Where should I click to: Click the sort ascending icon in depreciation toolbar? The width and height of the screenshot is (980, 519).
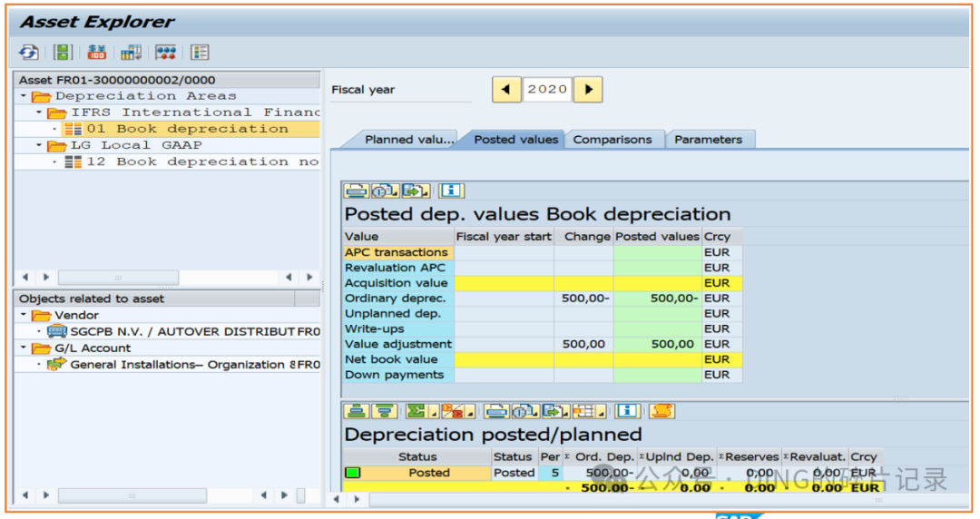click(x=357, y=411)
